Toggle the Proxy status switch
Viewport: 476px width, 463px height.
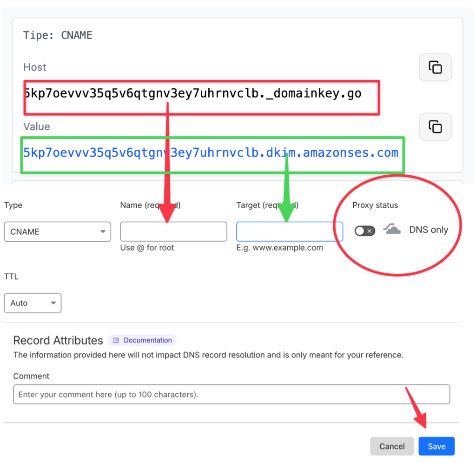click(x=364, y=231)
